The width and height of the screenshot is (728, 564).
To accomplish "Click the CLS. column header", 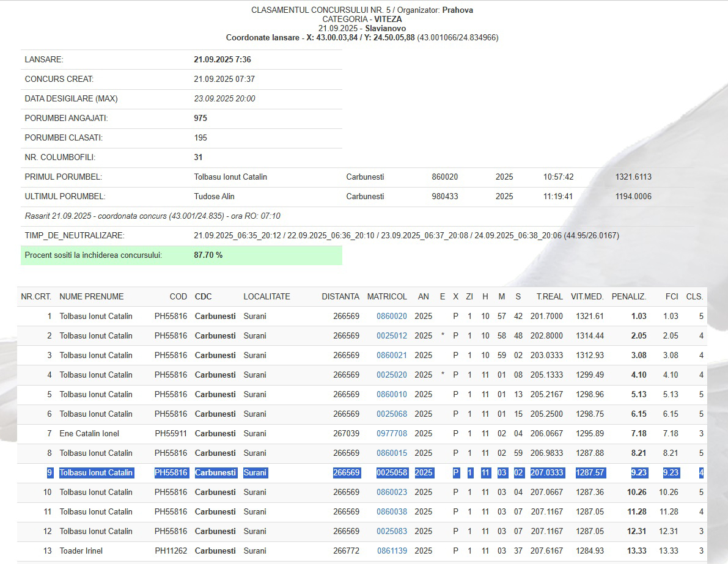I will tap(694, 297).
